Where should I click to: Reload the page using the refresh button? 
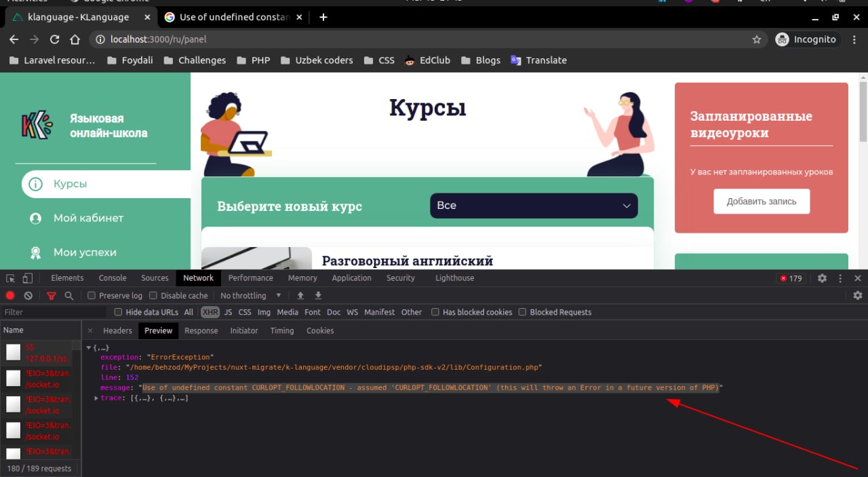tap(55, 39)
